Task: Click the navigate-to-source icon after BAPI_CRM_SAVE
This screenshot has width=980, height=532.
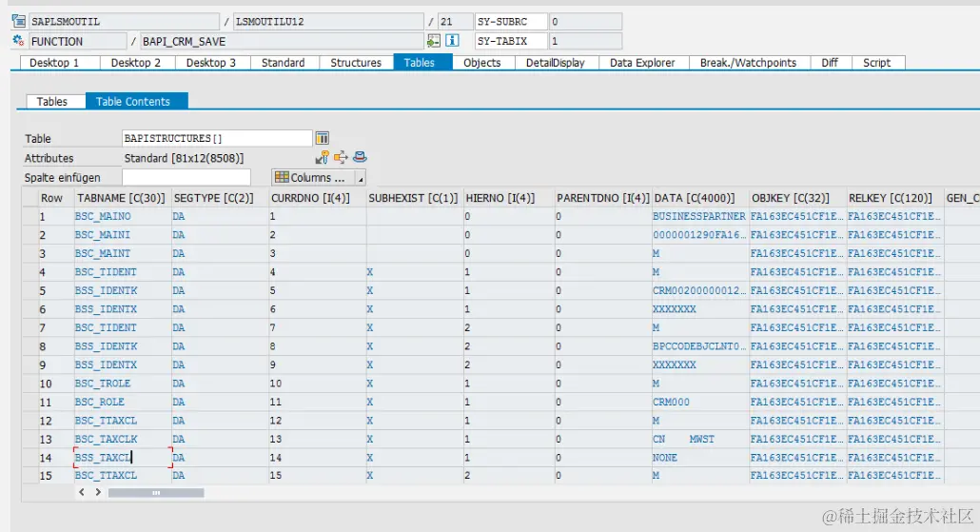Action: (433, 41)
